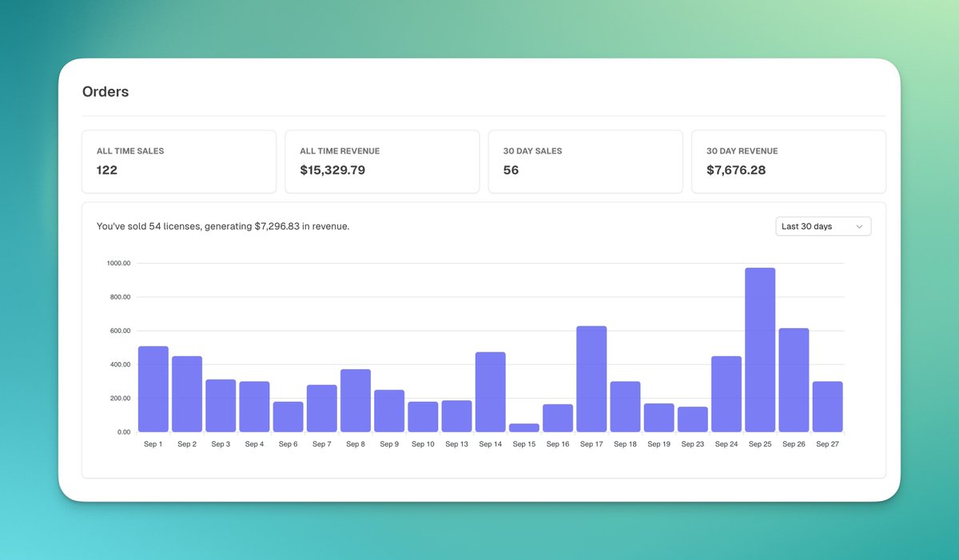The image size is (959, 560).
Task: Click the 30 Day Revenue card
Action: [789, 161]
